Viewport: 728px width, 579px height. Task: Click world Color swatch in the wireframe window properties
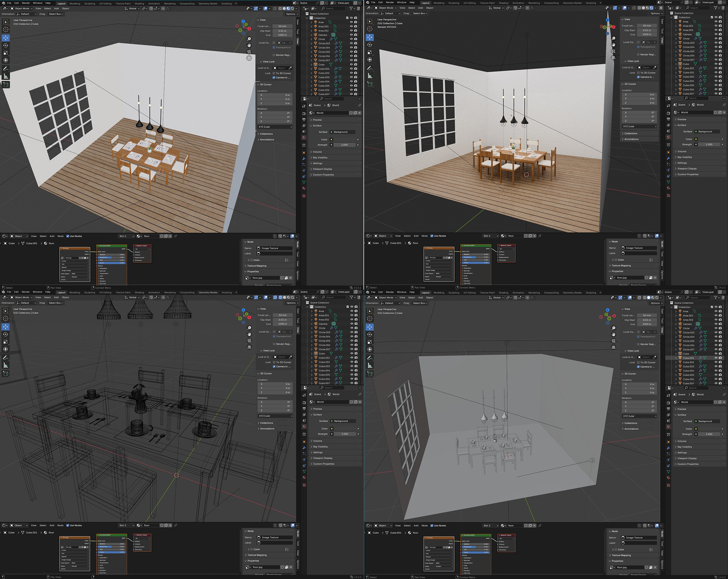coord(345,428)
